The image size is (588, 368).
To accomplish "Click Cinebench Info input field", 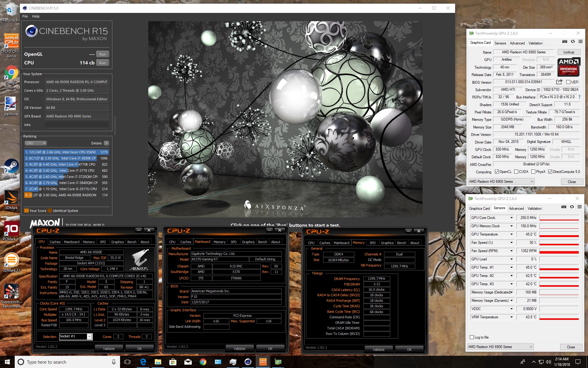I will click(x=77, y=125).
